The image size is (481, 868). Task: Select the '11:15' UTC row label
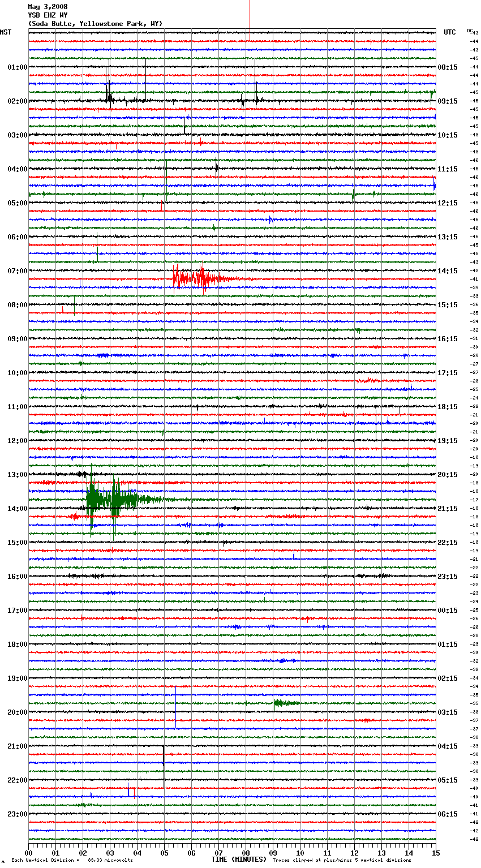(448, 169)
